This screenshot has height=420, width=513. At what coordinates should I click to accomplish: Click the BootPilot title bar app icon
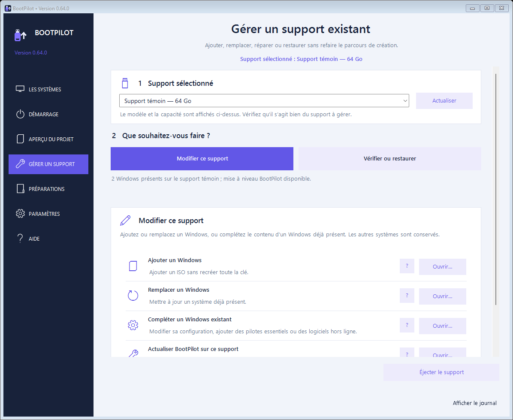pyautogui.click(x=8, y=8)
